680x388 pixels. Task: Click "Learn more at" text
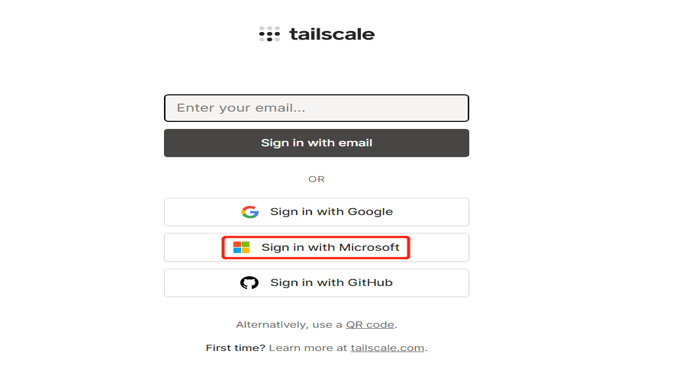[x=308, y=348]
